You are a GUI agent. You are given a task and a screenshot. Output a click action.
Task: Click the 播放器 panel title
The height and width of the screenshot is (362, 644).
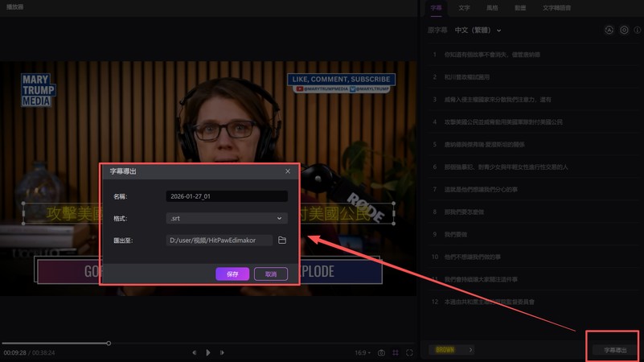[x=14, y=7]
